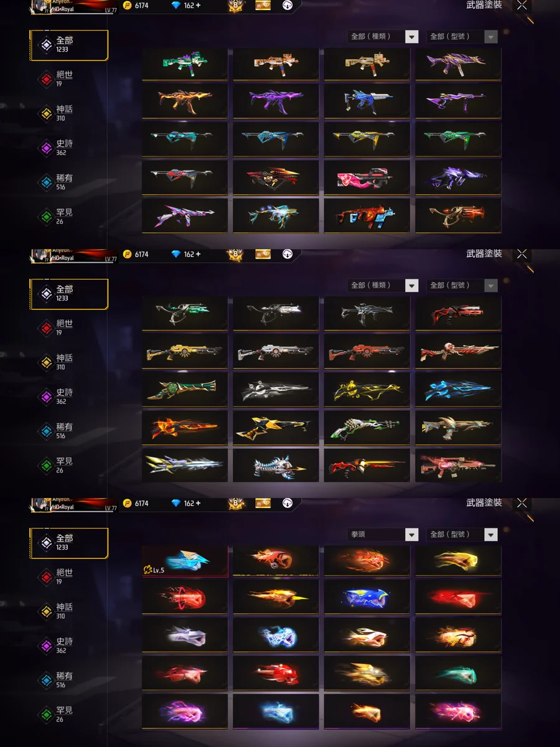
Task: Open the 拳頭 category dropdown
Action: pyautogui.click(x=383, y=535)
